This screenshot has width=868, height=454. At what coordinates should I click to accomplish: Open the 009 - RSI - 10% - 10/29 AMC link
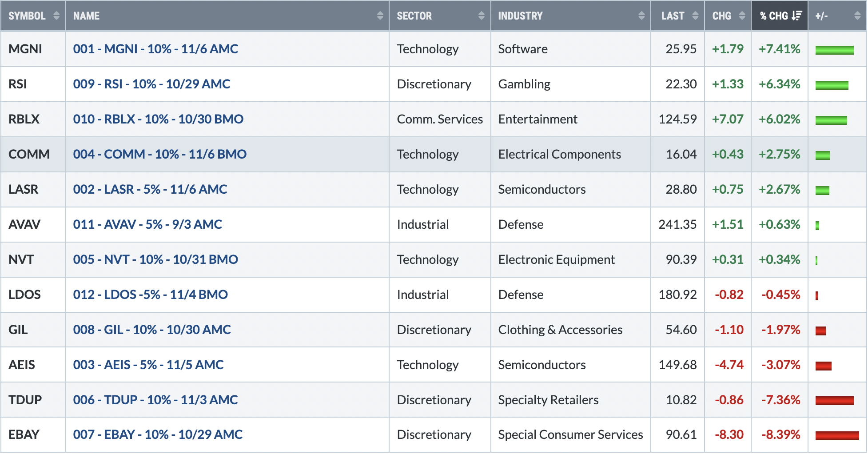tap(151, 84)
